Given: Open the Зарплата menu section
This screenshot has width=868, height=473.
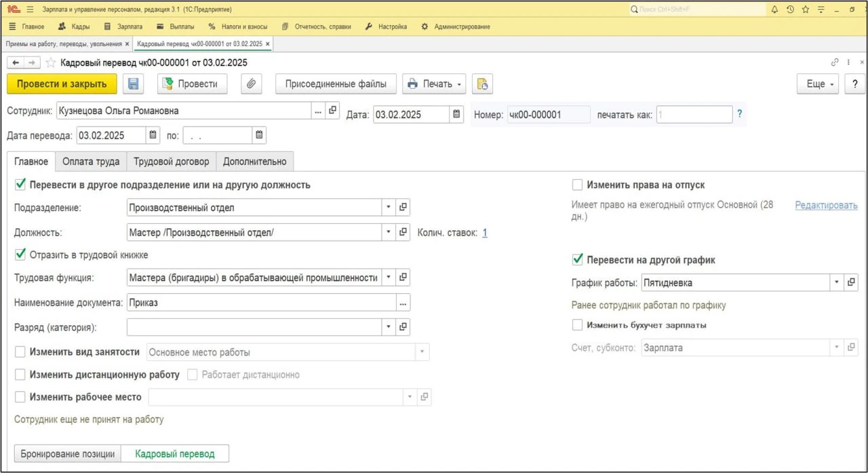Looking at the screenshot, I should coord(123,26).
